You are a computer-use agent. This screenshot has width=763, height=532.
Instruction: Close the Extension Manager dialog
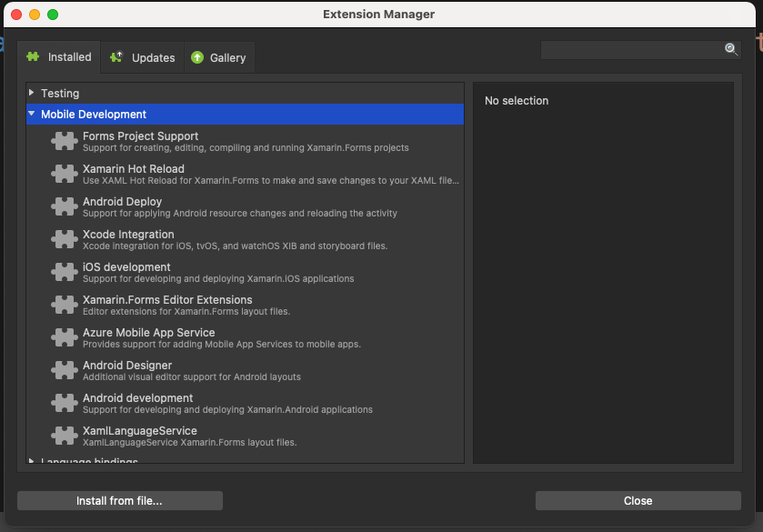coord(638,500)
